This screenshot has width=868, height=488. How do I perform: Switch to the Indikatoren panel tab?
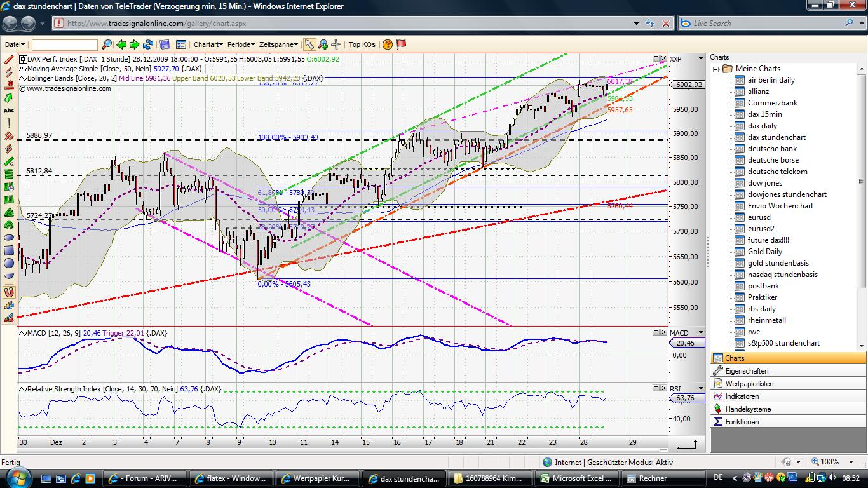click(742, 396)
